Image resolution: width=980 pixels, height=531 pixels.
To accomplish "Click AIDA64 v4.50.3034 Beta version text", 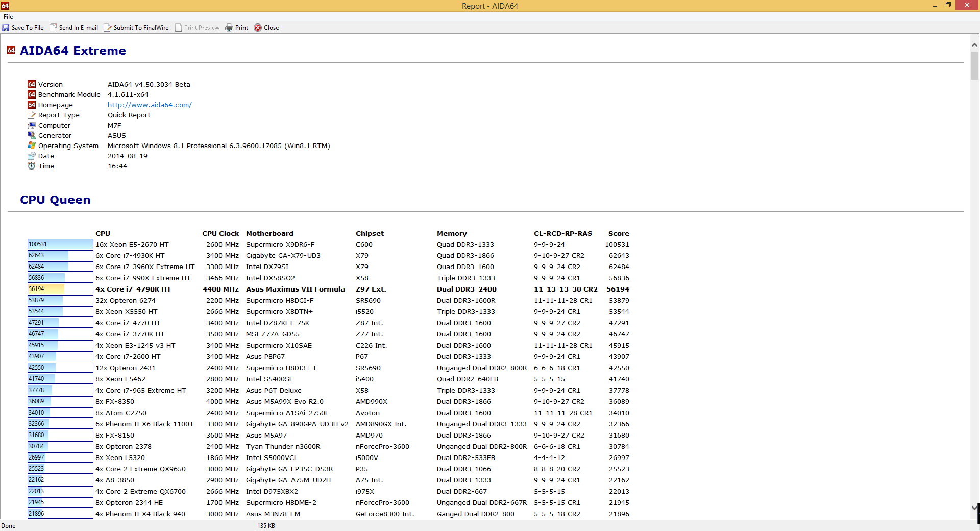I will (149, 84).
